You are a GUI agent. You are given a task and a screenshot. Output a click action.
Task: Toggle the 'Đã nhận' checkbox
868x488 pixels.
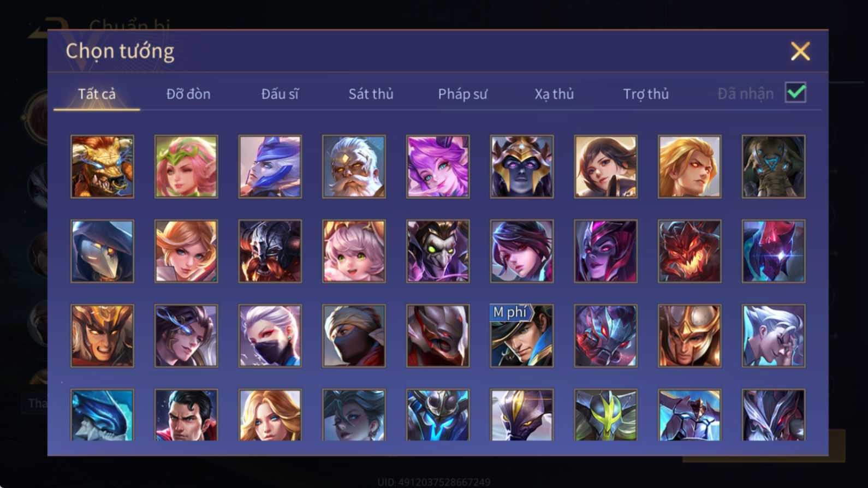coord(795,92)
